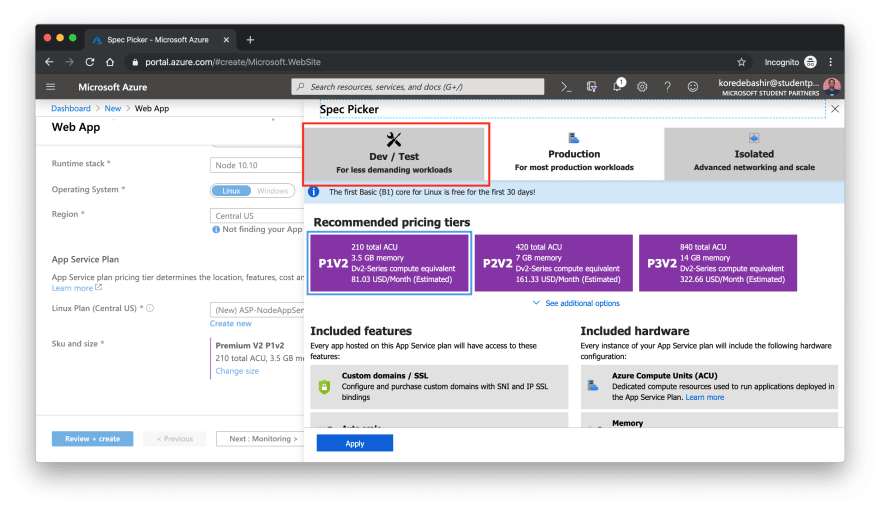Click the browser home button
Image resolution: width=880 pixels, height=509 pixels.
pyautogui.click(x=110, y=62)
